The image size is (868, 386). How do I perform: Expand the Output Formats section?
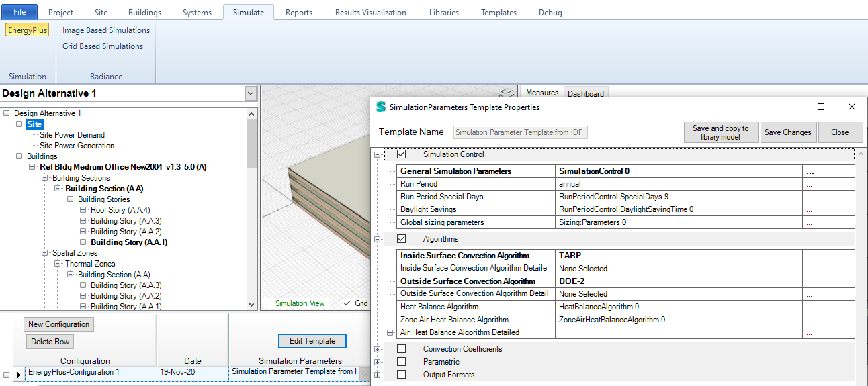[x=378, y=375]
